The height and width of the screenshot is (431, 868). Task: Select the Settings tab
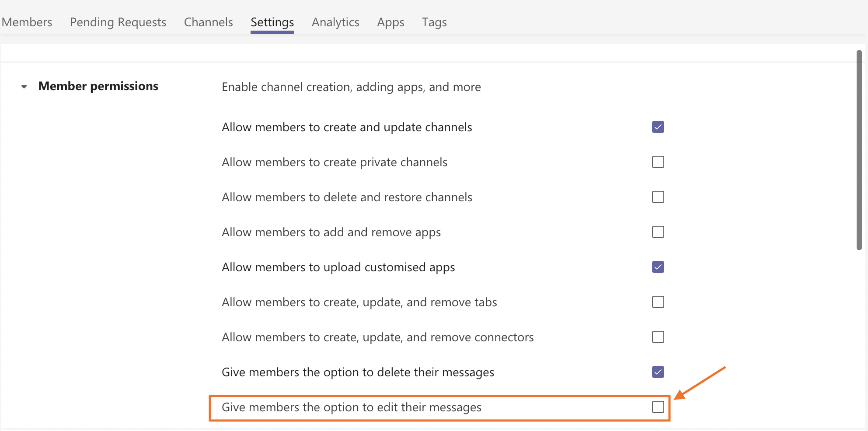272,22
